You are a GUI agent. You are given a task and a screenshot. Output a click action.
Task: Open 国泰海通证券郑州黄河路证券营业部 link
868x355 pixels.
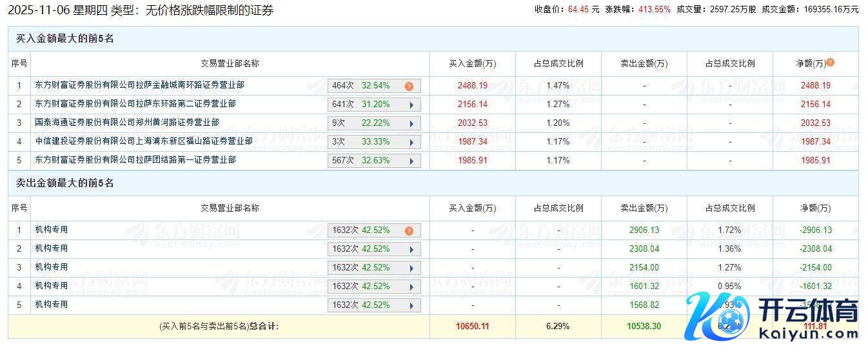click(x=127, y=123)
